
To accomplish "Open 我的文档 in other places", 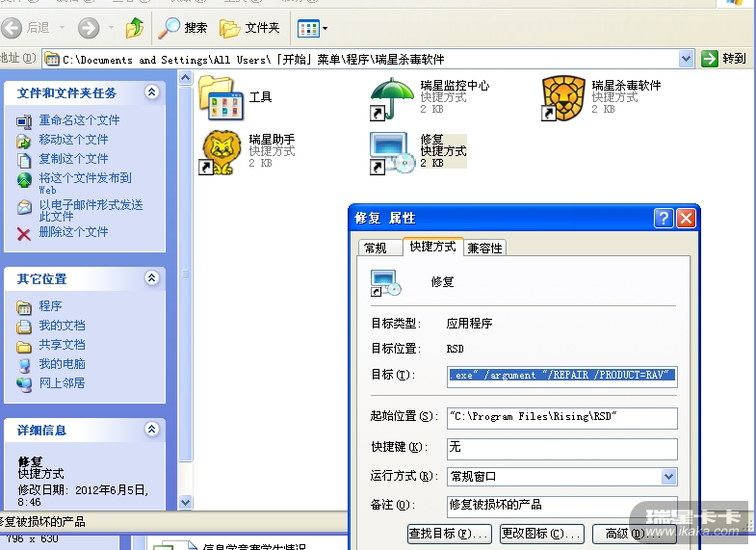I will tap(63, 326).
